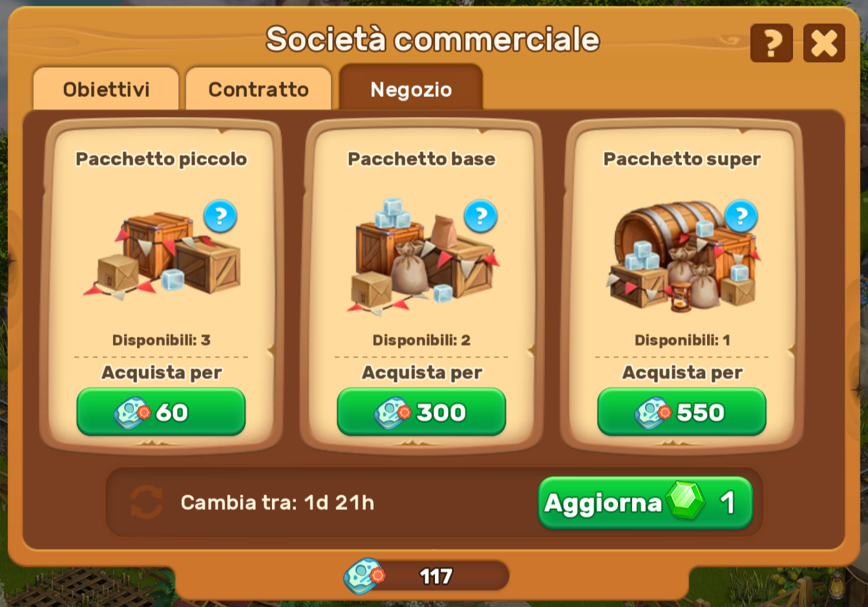
Task: Click the refresh arrows icon near Cambia tra
Action: tap(146, 502)
